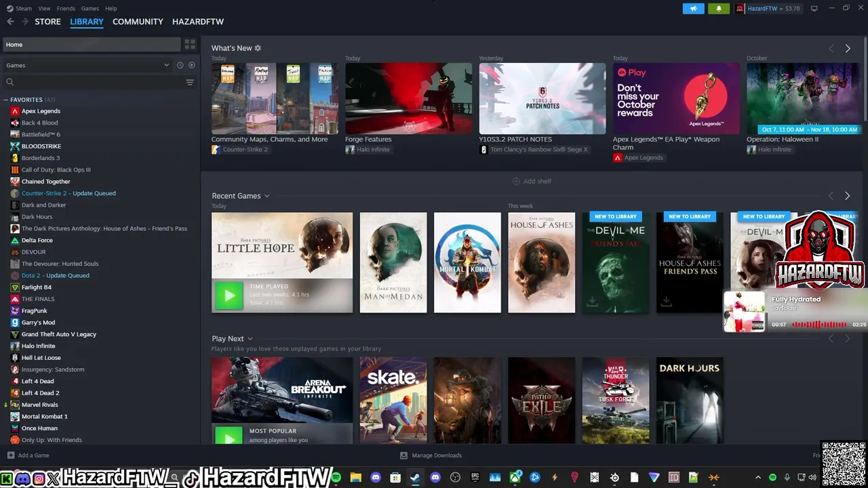Open Spotify from the taskbar
Screen dimensions: 868x488
(336, 478)
